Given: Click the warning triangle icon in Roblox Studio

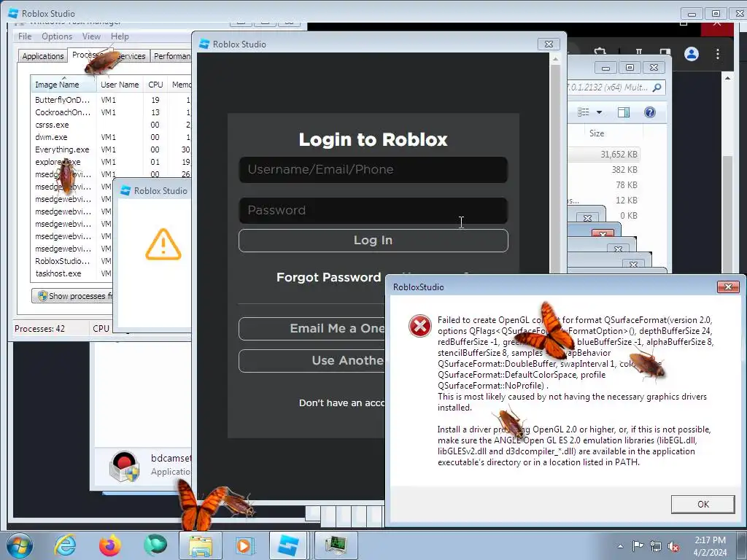Looking at the screenshot, I should click(163, 244).
